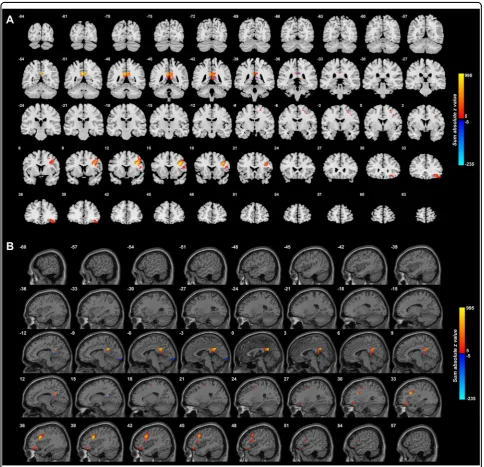This screenshot has height=467, width=484.
Task: Select panel A coronal slice labeled -42
Action: coord(212,80)
